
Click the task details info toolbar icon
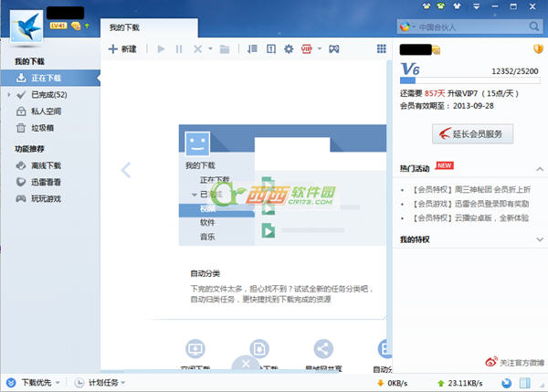pos(271,49)
